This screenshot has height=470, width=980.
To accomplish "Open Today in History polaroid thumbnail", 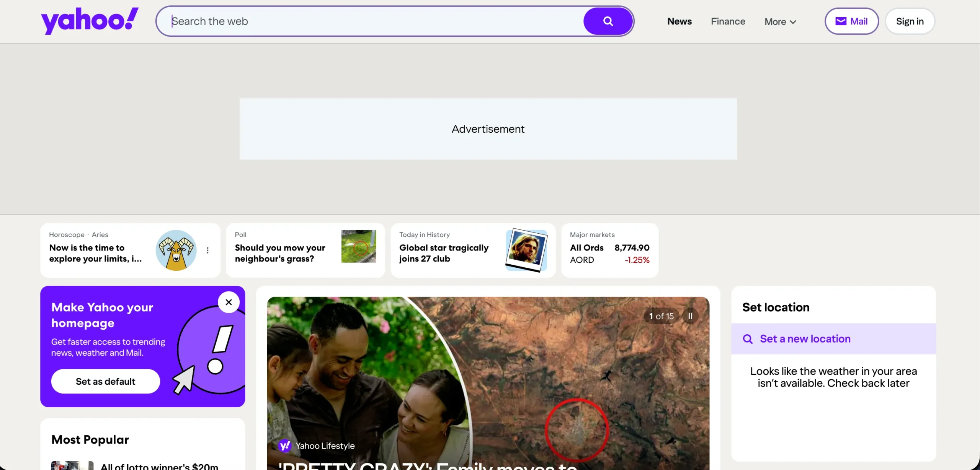I will (x=526, y=250).
